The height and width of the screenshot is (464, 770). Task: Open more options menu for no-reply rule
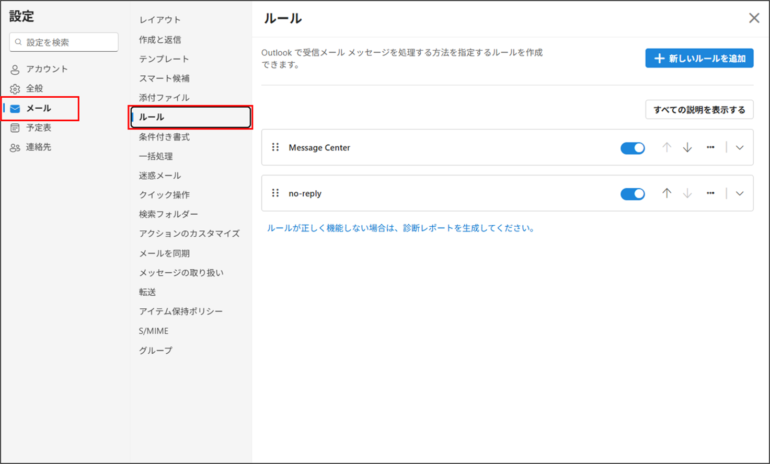[710, 194]
